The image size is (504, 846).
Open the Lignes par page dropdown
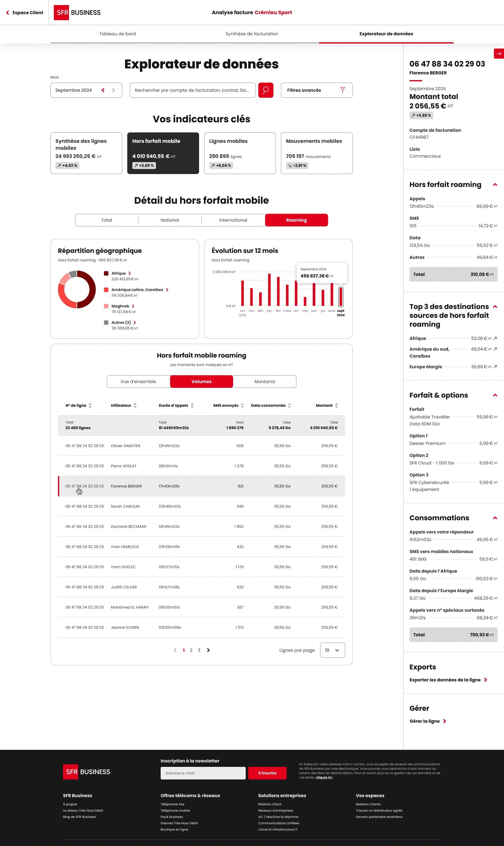(332, 650)
